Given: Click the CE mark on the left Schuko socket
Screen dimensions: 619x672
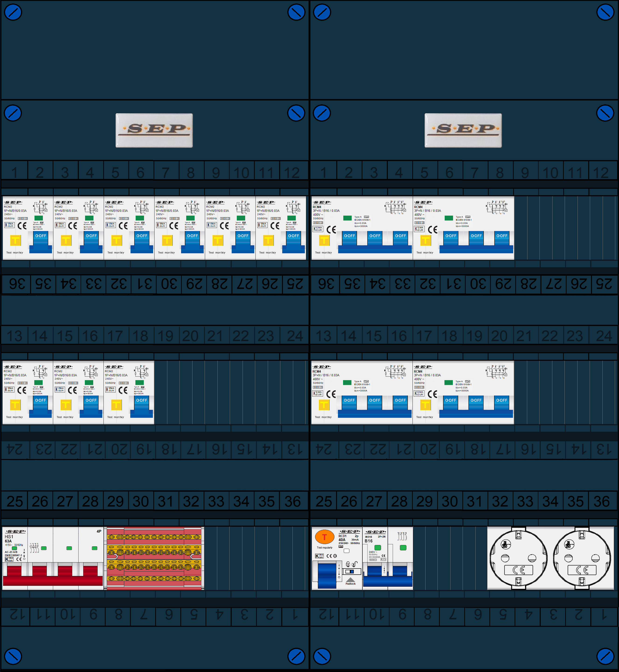Looking at the screenshot, I should pyautogui.click(x=519, y=570).
